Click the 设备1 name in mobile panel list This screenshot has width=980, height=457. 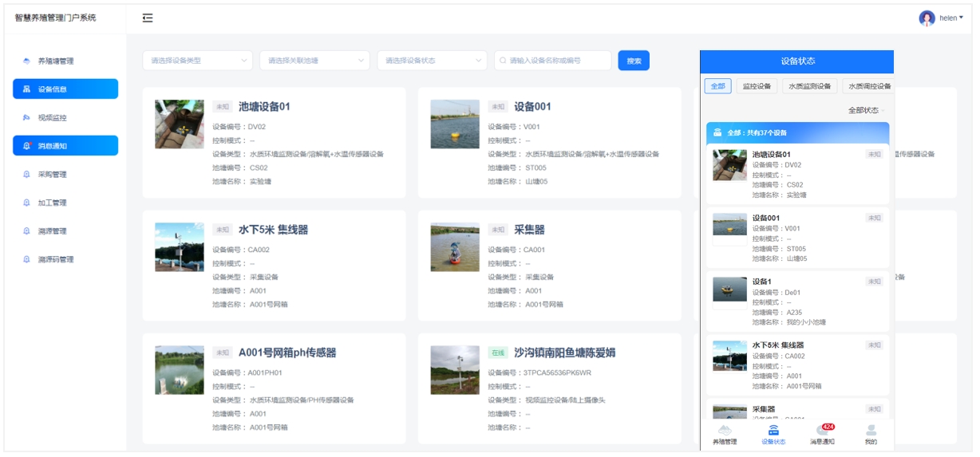coord(761,282)
